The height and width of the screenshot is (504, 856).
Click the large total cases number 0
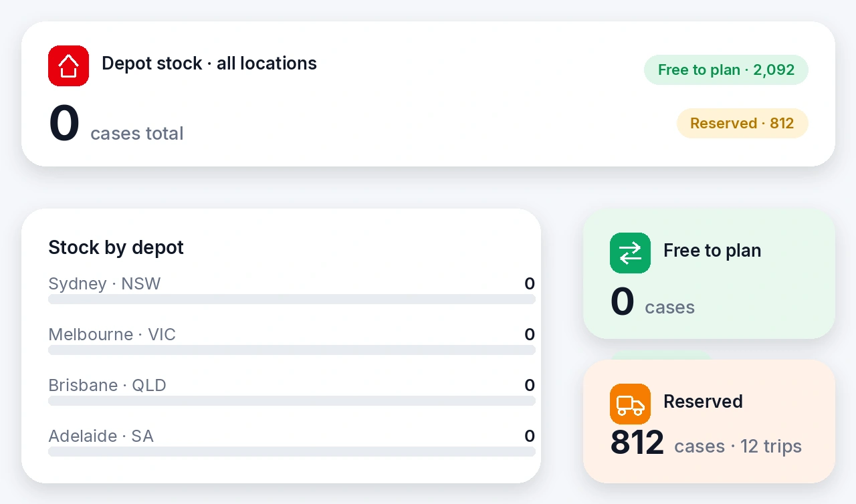64,124
